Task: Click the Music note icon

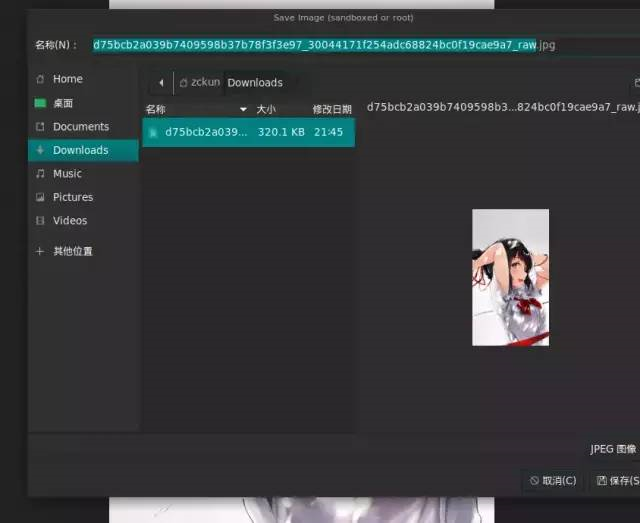Action: (40, 174)
